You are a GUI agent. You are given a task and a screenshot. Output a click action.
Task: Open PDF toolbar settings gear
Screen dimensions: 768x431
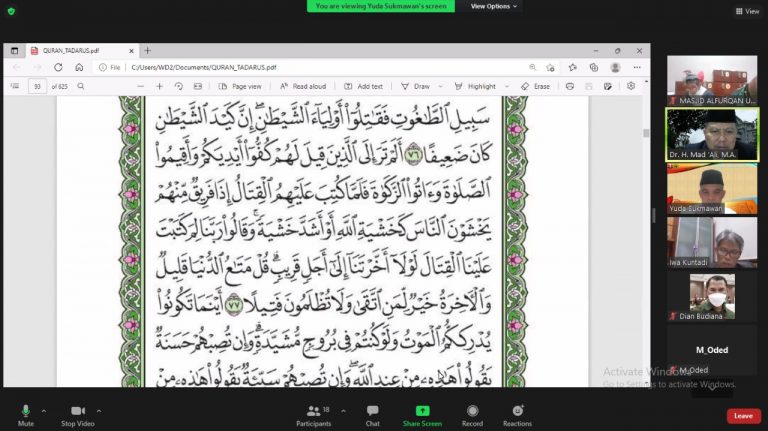631,86
